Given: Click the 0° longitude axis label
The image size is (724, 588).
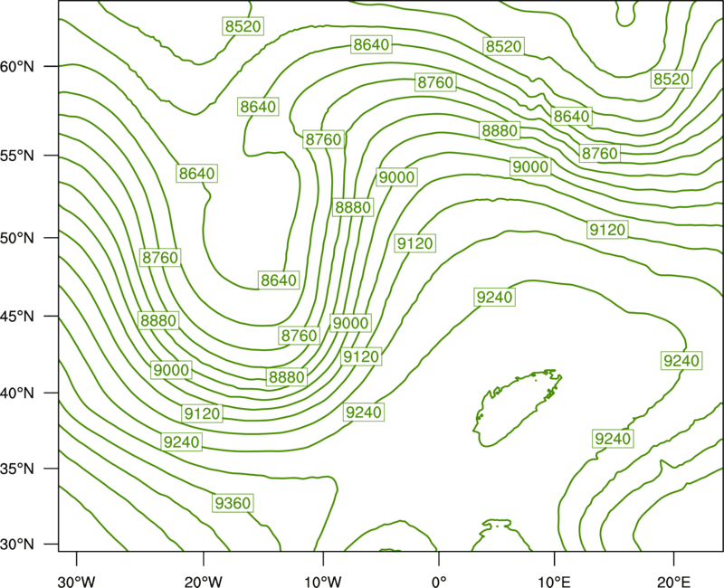Looking at the screenshot, I should [x=439, y=582].
